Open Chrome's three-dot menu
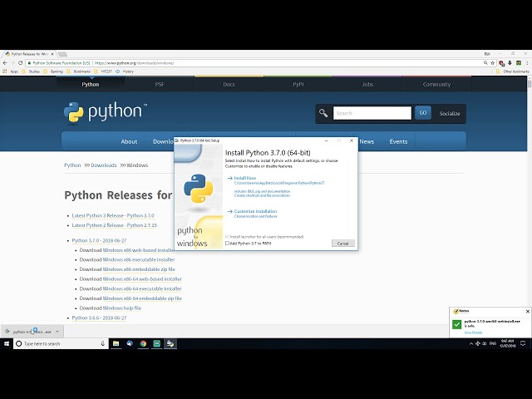 click(527, 63)
